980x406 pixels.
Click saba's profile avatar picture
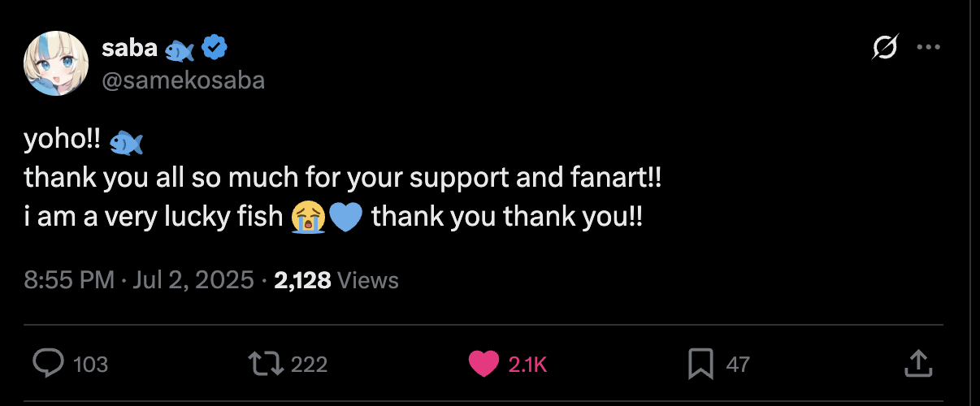[x=56, y=64]
